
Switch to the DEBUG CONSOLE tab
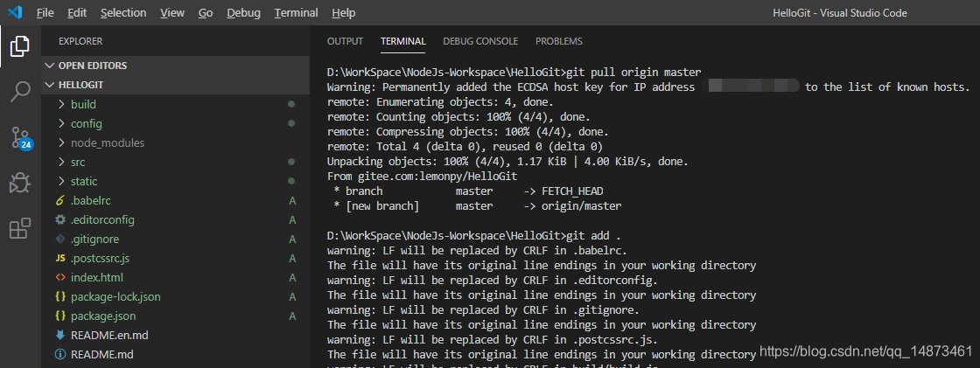480,41
